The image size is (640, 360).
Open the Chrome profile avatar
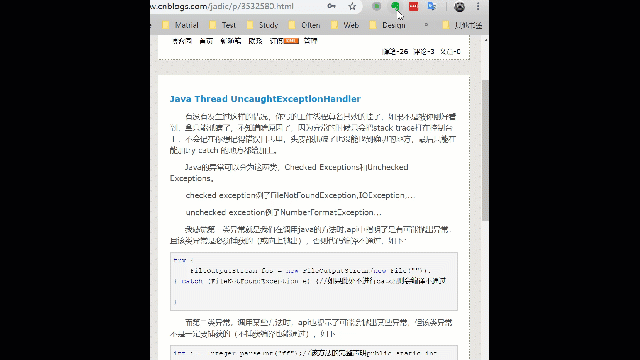(460, 6)
